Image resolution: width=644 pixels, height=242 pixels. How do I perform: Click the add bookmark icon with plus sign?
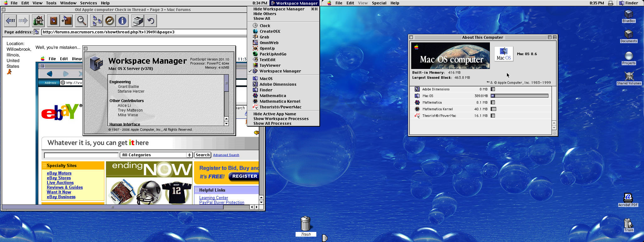(67, 21)
